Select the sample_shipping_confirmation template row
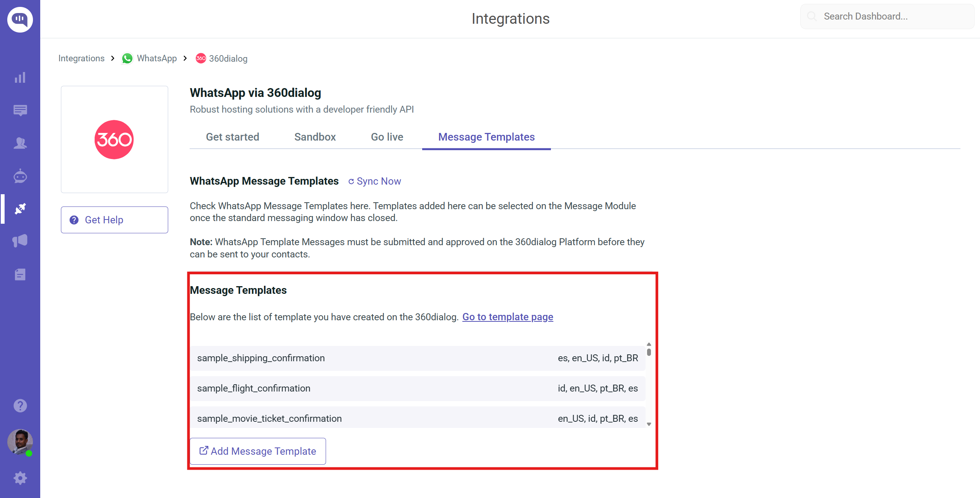This screenshot has width=980, height=498. [418, 358]
